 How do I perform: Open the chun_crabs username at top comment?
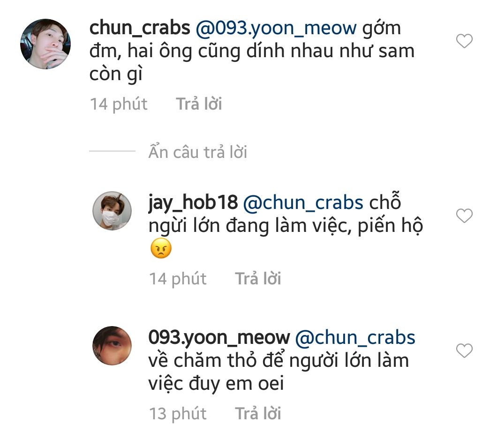pyautogui.click(x=139, y=28)
